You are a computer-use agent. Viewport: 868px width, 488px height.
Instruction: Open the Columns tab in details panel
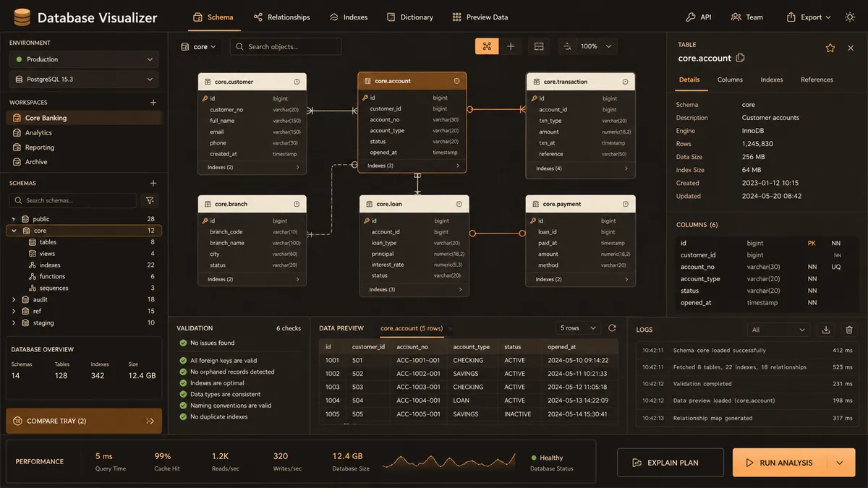730,80
